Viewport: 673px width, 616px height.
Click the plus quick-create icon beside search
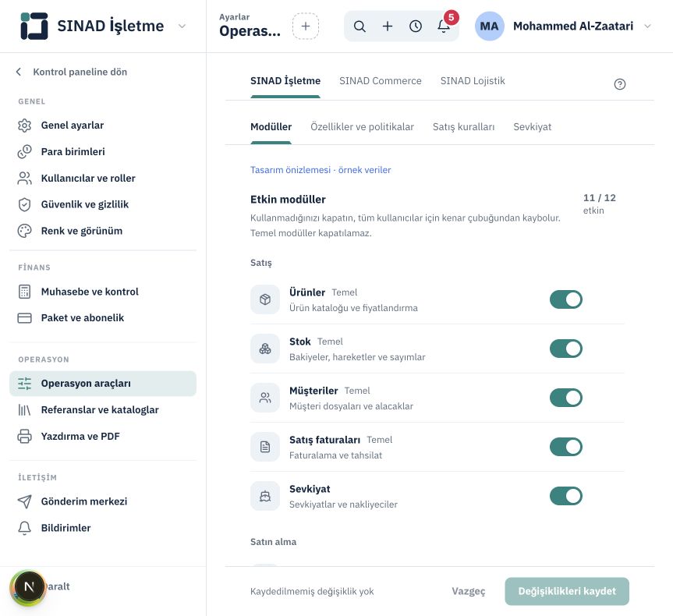(388, 27)
